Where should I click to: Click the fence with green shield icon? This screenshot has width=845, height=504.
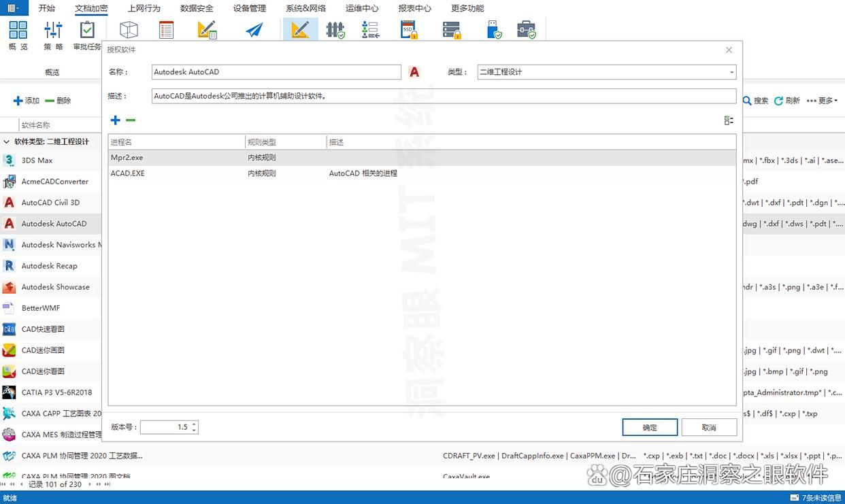[335, 30]
